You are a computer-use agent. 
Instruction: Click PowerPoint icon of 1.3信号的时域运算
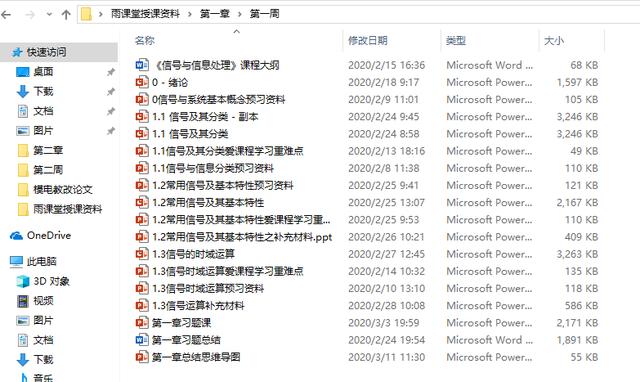pos(142,254)
